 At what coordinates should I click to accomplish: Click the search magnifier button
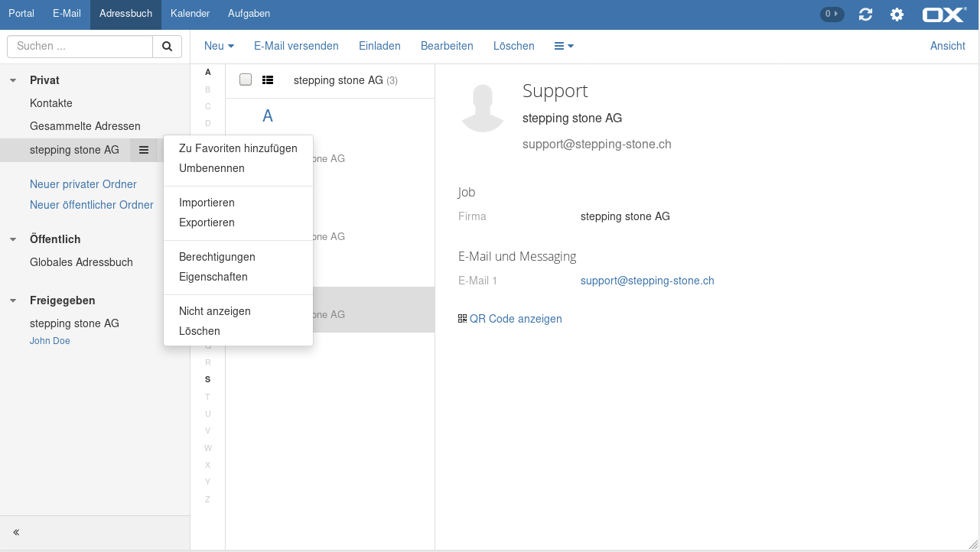click(167, 46)
